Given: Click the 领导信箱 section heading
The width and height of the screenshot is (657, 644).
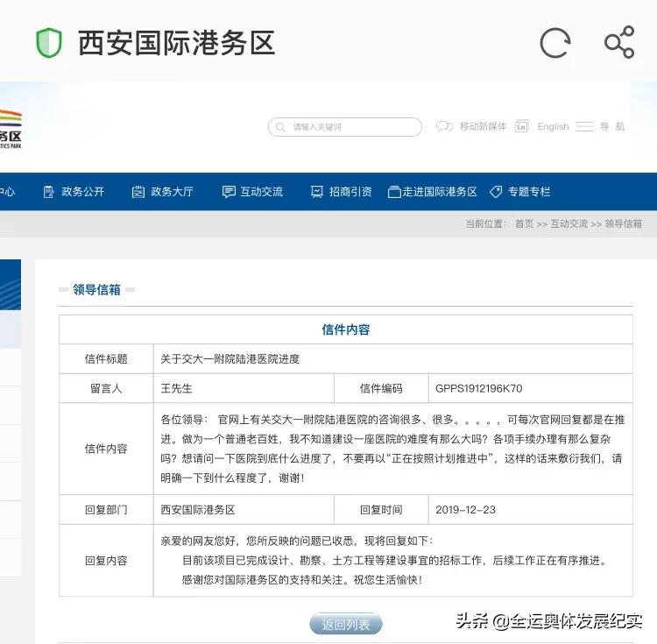Looking at the screenshot, I should 96,289.
